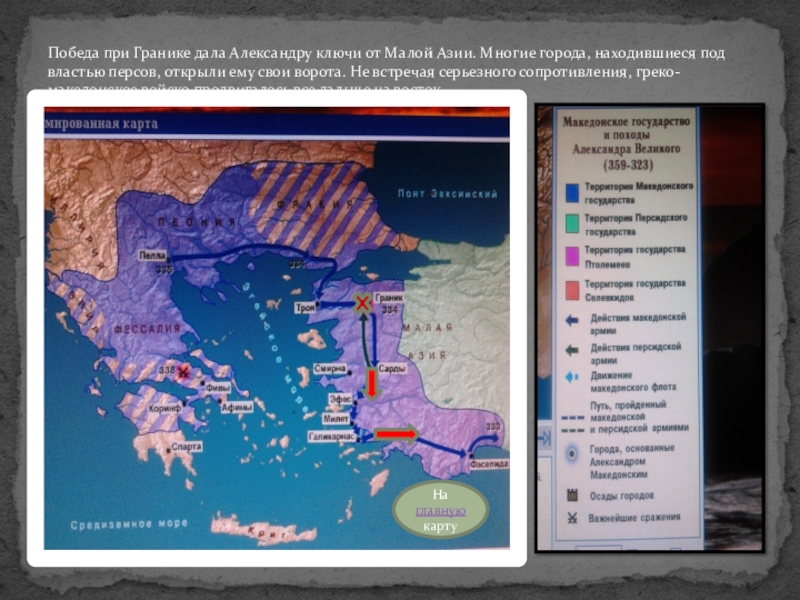The width and height of the screenshot is (800, 600).
Task: Click the 'Понт Эвксинский' sea label
Action: 447,194
